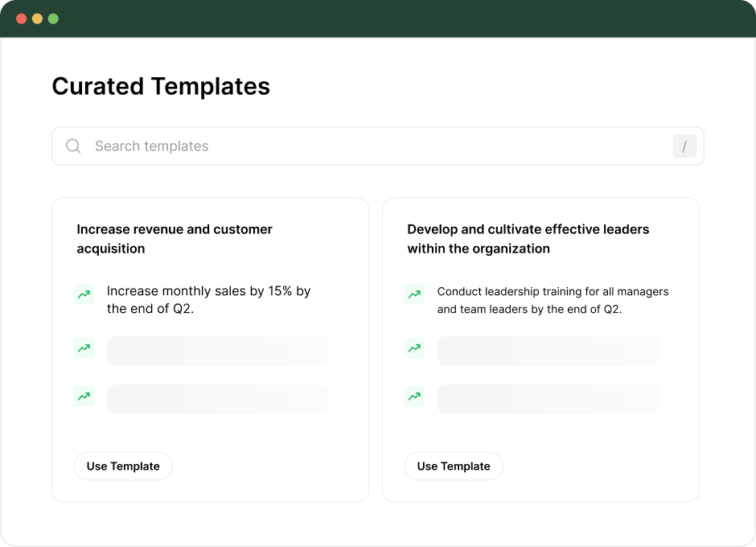Click the Increase monthly sales by 15% text

(208, 299)
